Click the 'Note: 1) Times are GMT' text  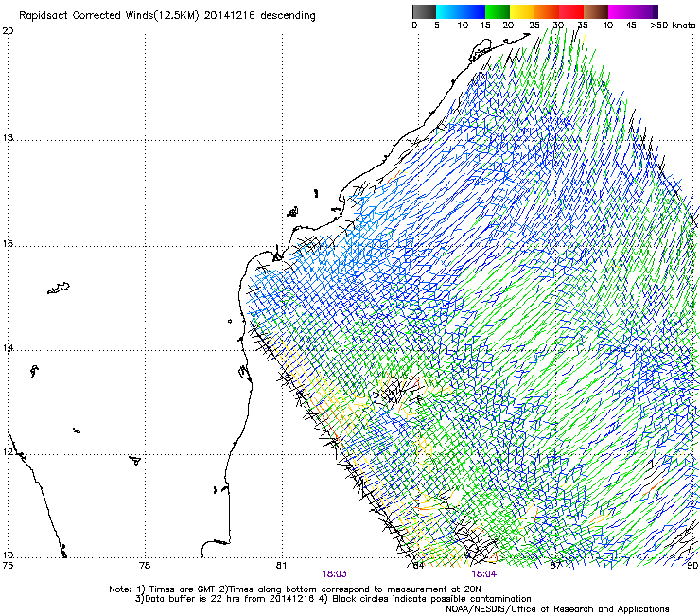coord(163,589)
